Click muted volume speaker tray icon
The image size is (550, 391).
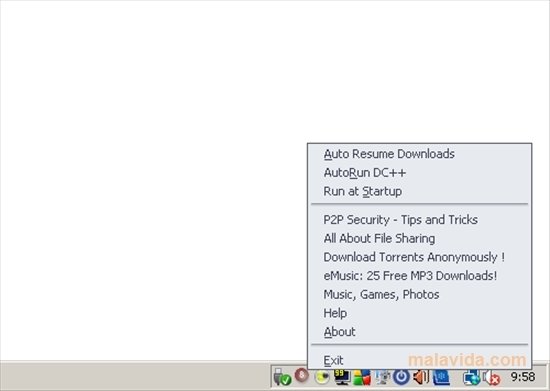[491, 378]
